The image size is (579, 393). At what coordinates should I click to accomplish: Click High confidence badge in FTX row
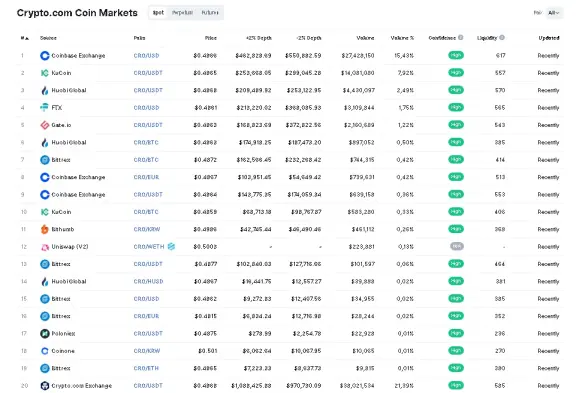(x=456, y=107)
